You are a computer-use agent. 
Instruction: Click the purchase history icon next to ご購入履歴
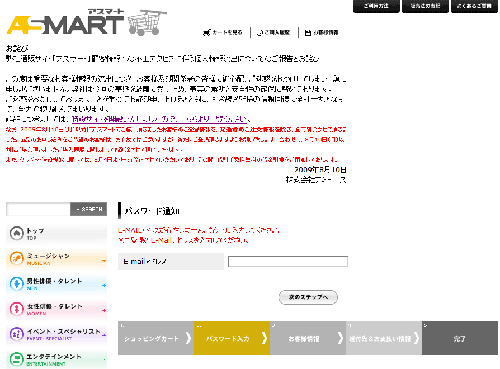[x=260, y=32]
